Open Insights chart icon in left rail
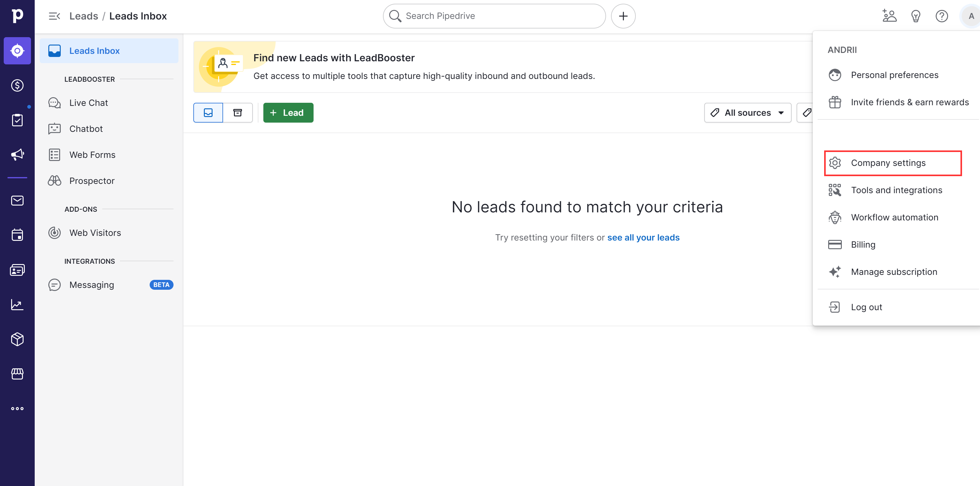Image resolution: width=980 pixels, height=486 pixels. [x=17, y=304]
